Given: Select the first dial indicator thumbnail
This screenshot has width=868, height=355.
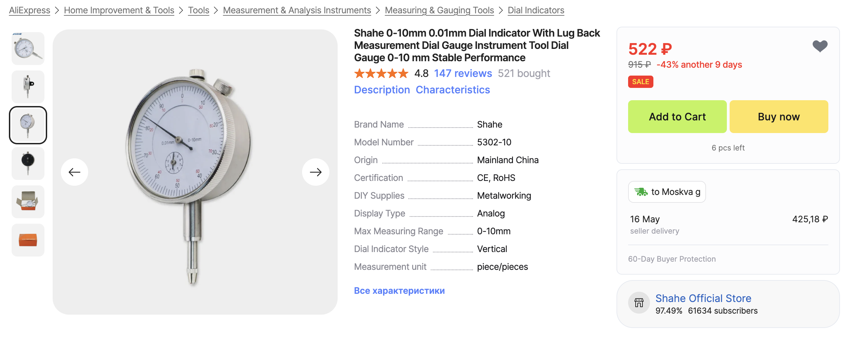Looking at the screenshot, I should (x=28, y=49).
